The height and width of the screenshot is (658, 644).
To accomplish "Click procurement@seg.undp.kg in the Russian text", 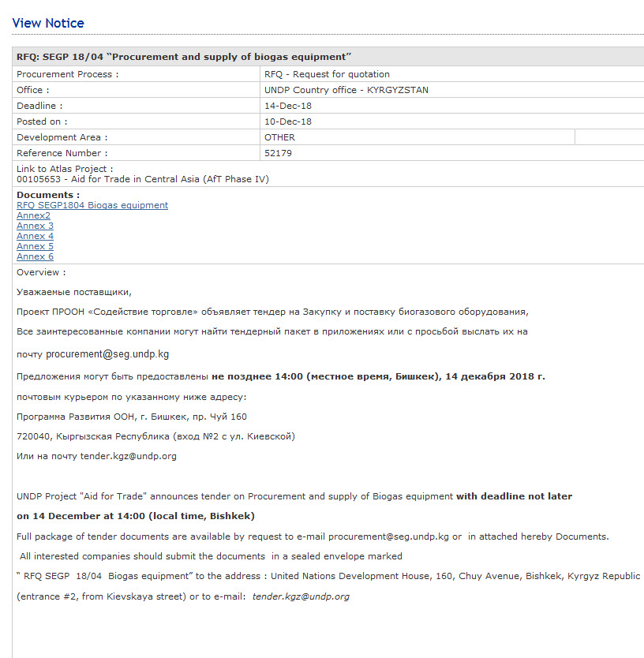I will (107, 354).
